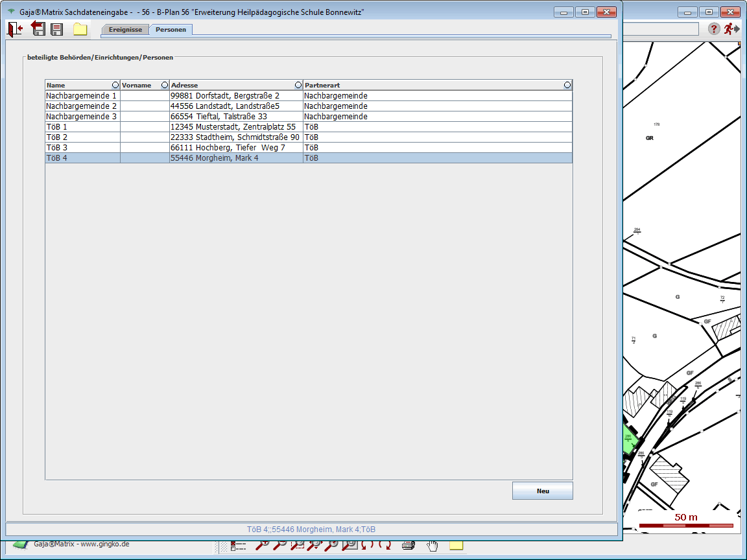The height and width of the screenshot is (560, 747).
Task: Select the hand pan tool
Action: 432,545
